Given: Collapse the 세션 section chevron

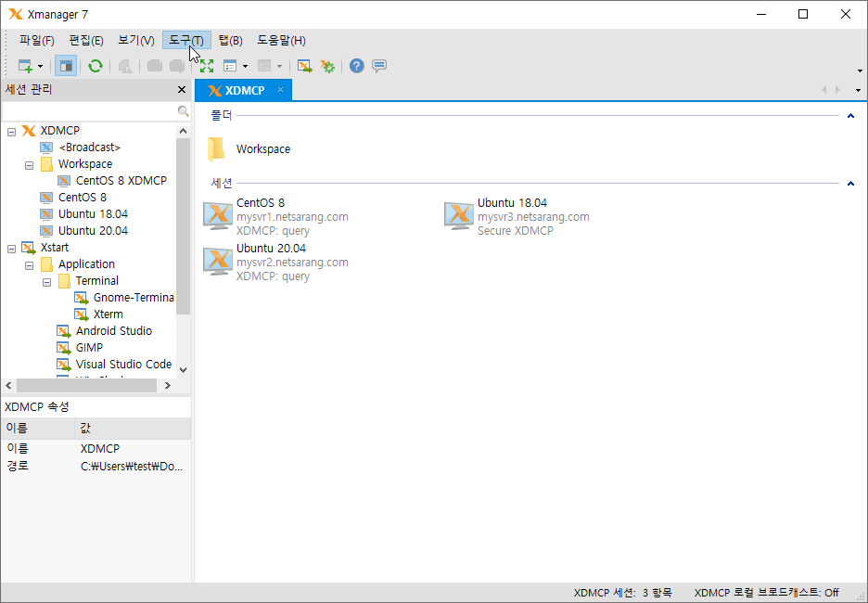Looking at the screenshot, I should point(850,184).
